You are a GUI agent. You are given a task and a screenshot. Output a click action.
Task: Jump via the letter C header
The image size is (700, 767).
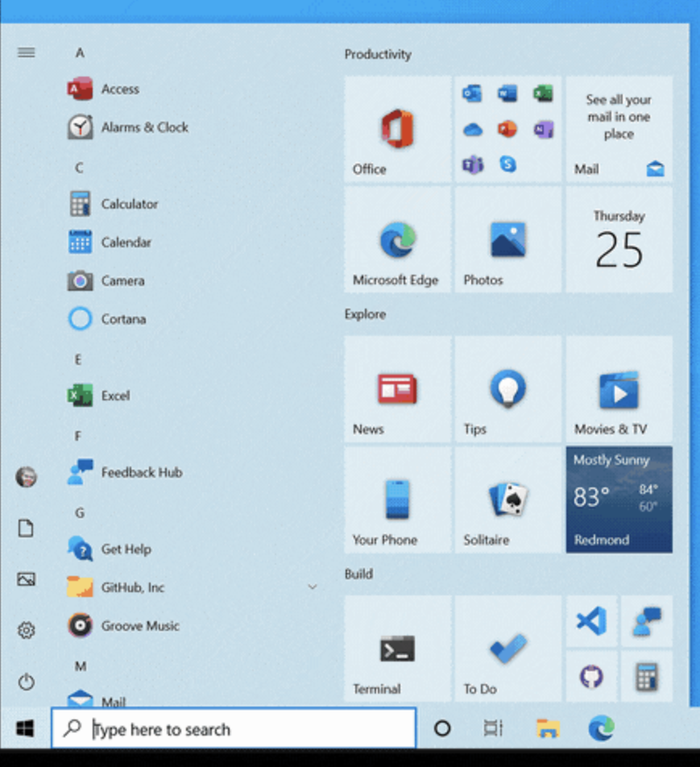click(x=79, y=168)
